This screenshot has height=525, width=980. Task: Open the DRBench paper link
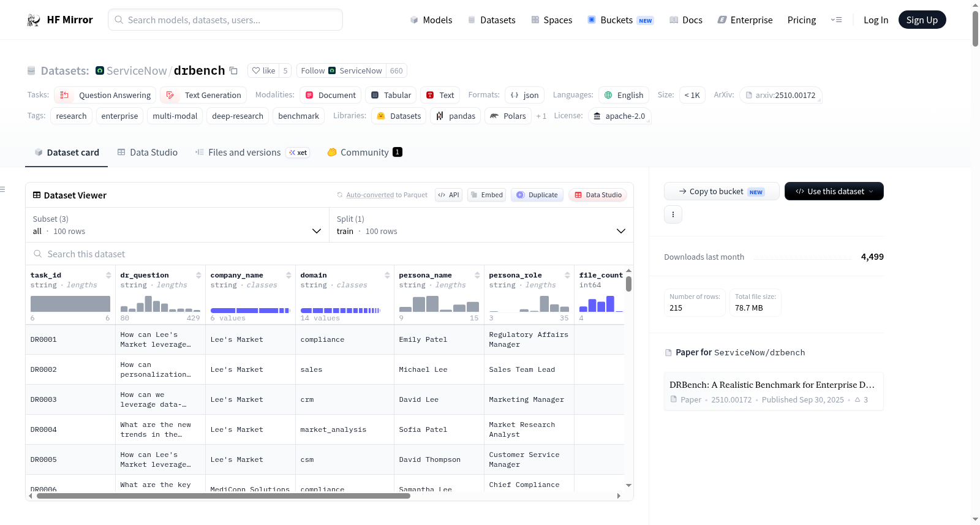(x=774, y=391)
